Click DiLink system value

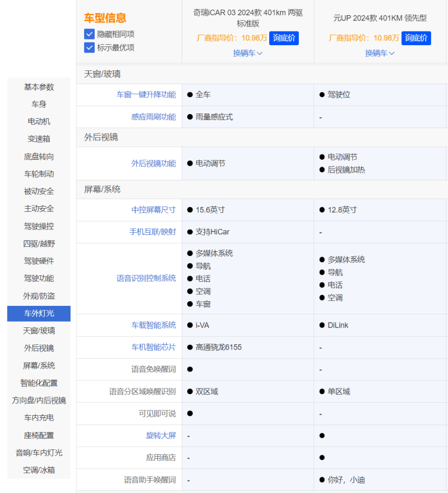click(338, 325)
